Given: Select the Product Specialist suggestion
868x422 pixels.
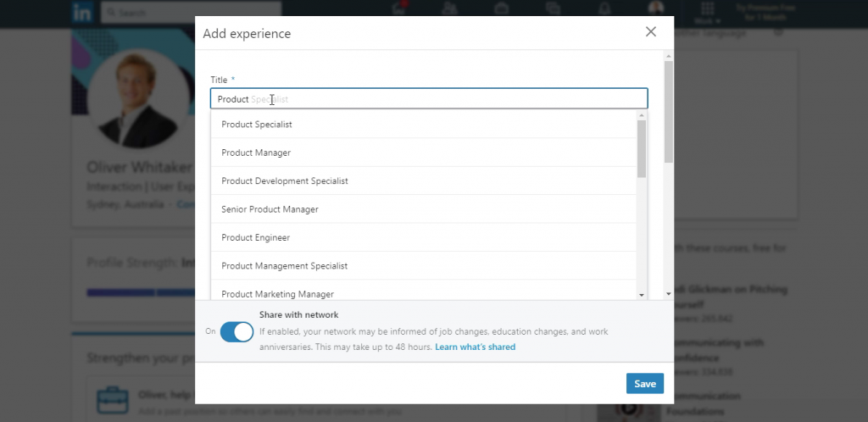Looking at the screenshot, I should click(x=424, y=125).
